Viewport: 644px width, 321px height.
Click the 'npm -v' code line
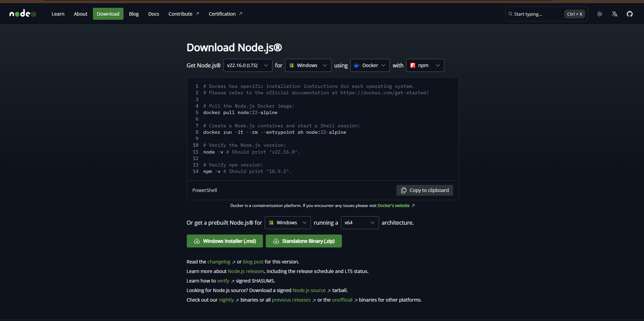(247, 172)
